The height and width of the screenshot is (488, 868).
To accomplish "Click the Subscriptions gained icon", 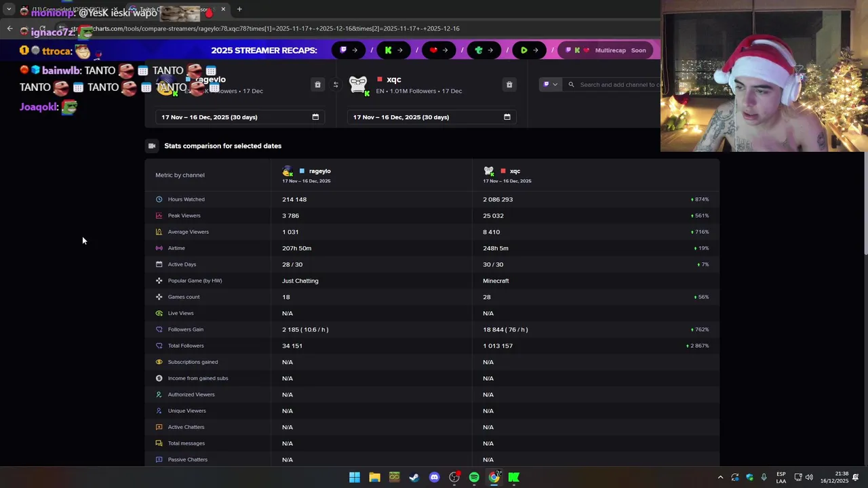I will [x=159, y=362].
